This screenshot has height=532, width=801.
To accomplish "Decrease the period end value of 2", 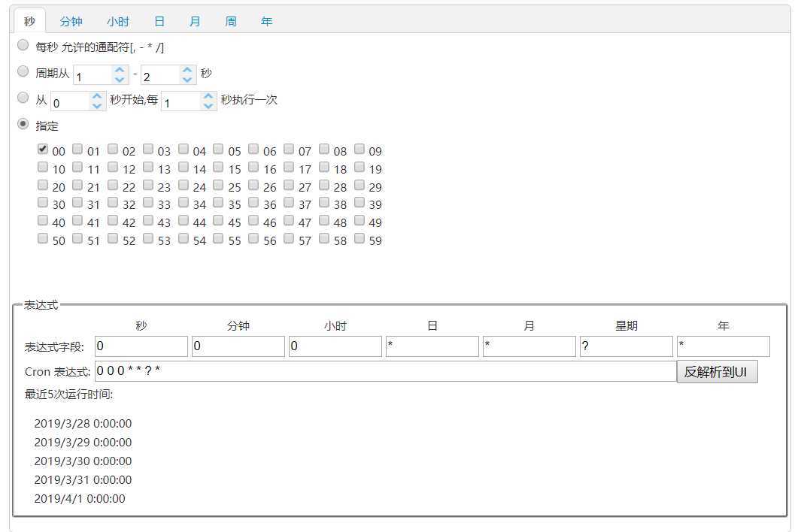I will click(x=187, y=80).
